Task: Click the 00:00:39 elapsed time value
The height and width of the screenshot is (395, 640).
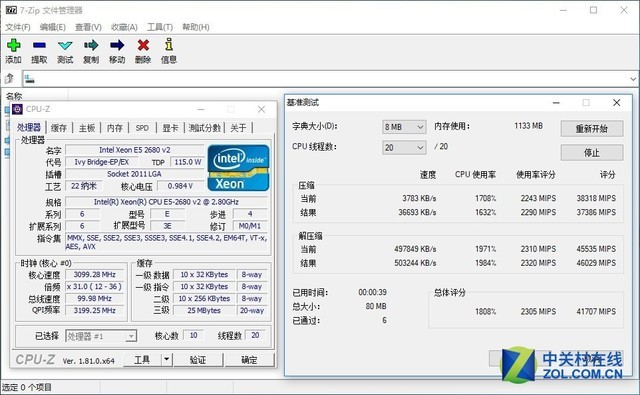Action: 372,292
